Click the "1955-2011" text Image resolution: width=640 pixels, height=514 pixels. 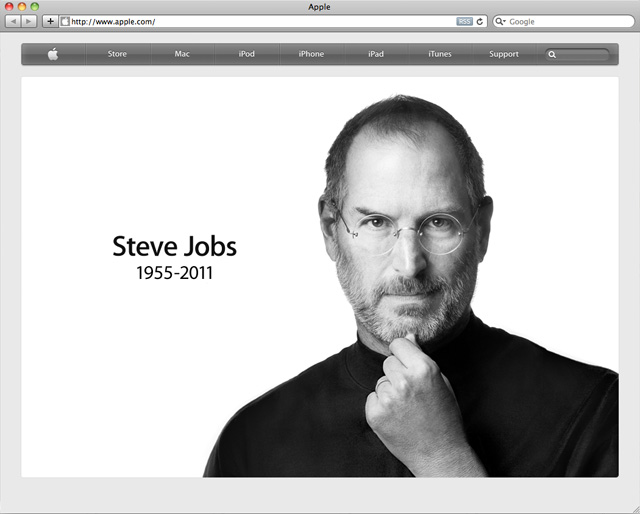point(174,273)
